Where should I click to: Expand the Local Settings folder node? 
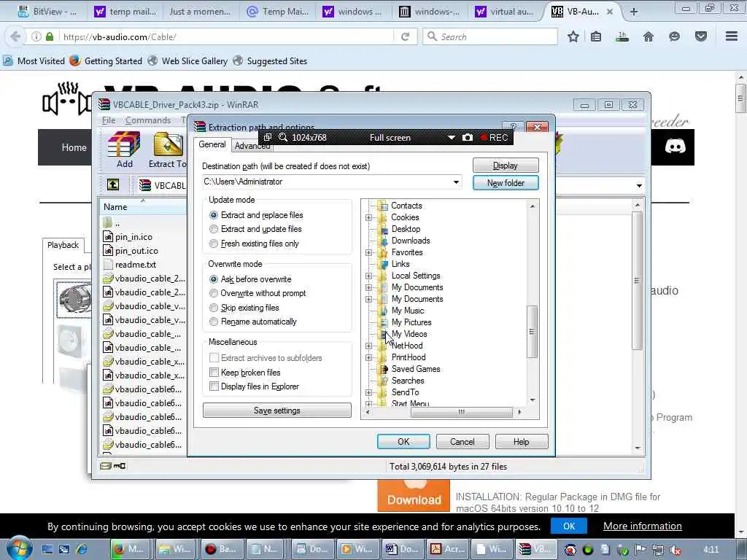[368, 276]
